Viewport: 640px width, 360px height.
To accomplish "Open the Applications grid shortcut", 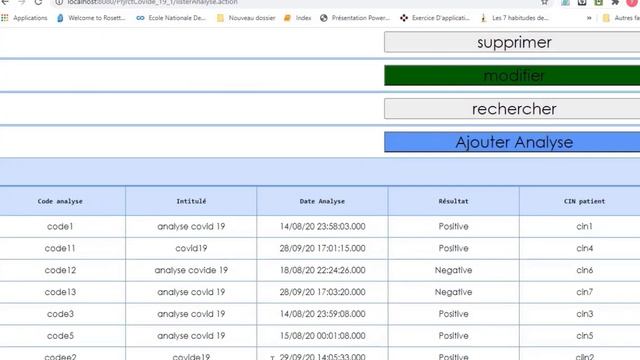I will [24, 18].
